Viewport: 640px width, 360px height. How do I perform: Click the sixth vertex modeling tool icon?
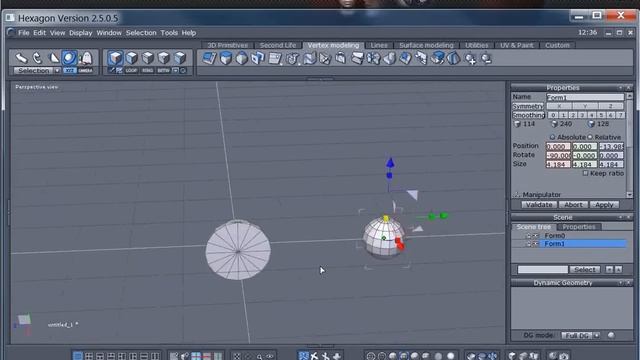point(292,58)
